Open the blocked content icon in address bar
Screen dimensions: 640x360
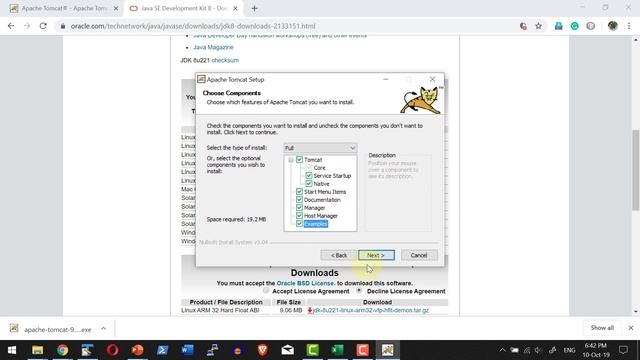pyautogui.click(x=523, y=26)
